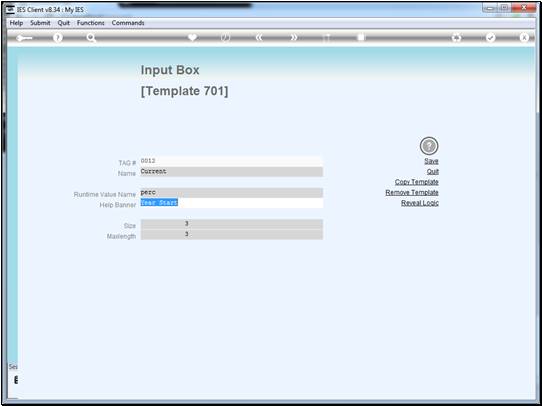
Task: Click the checkmark icon in the toolbar
Action: pos(490,38)
